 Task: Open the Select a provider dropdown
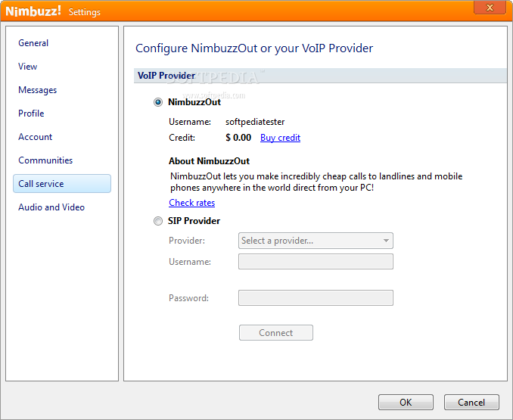[316, 241]
